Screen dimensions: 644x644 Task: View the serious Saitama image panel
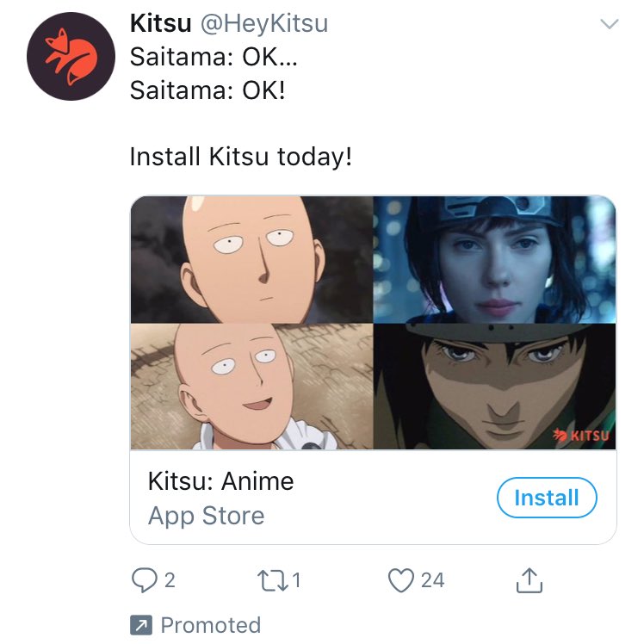click(x=251, y=259)
